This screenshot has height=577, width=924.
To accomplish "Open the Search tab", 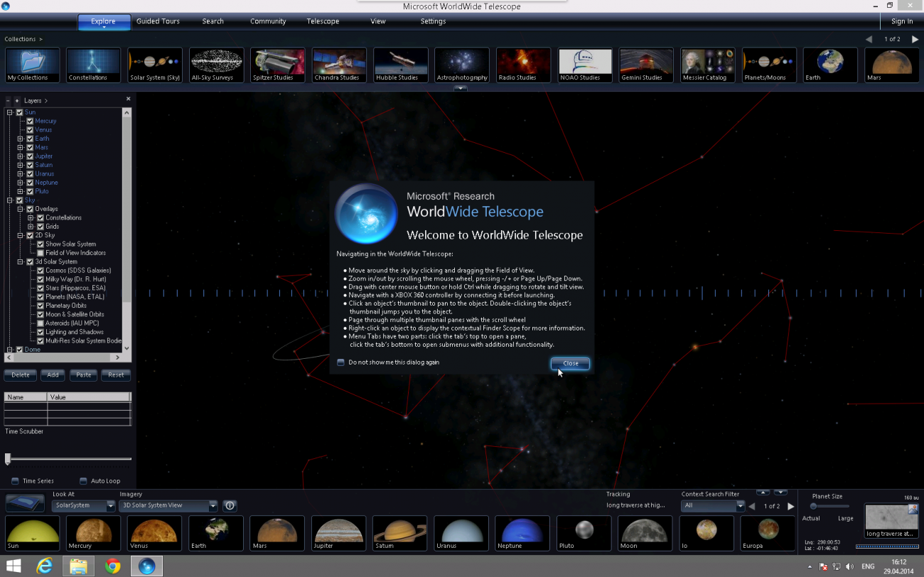I will (213, 21).
